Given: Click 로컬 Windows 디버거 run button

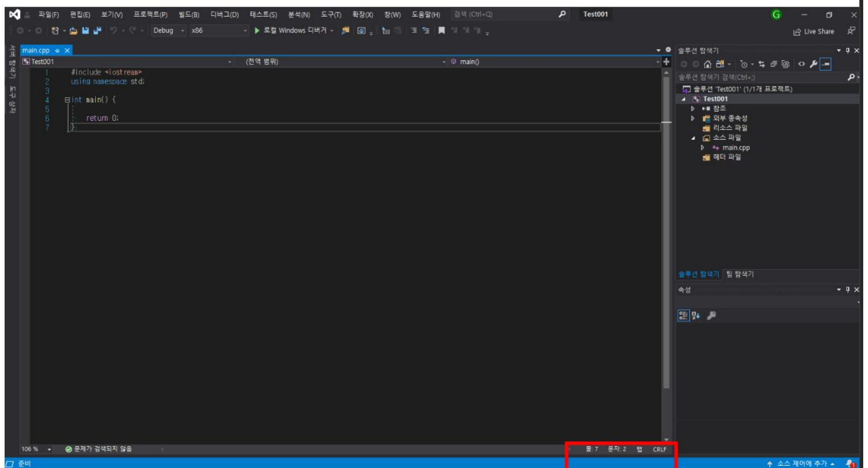Looking at the screenshot, I should coord(295,31).
